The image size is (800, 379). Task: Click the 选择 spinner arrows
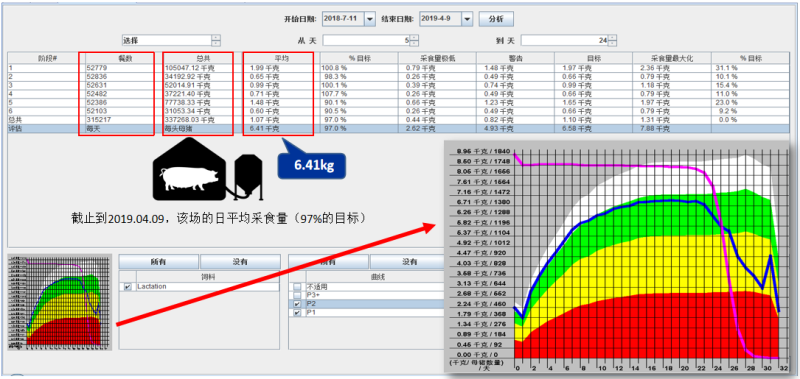pyautogui.click(x=216, y=40)
